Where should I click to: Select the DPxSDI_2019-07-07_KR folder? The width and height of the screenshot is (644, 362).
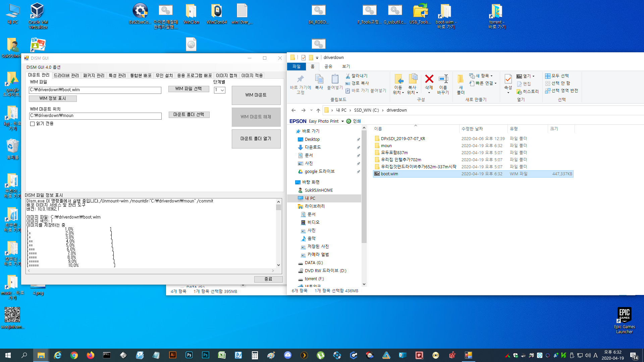pos(403,139)
